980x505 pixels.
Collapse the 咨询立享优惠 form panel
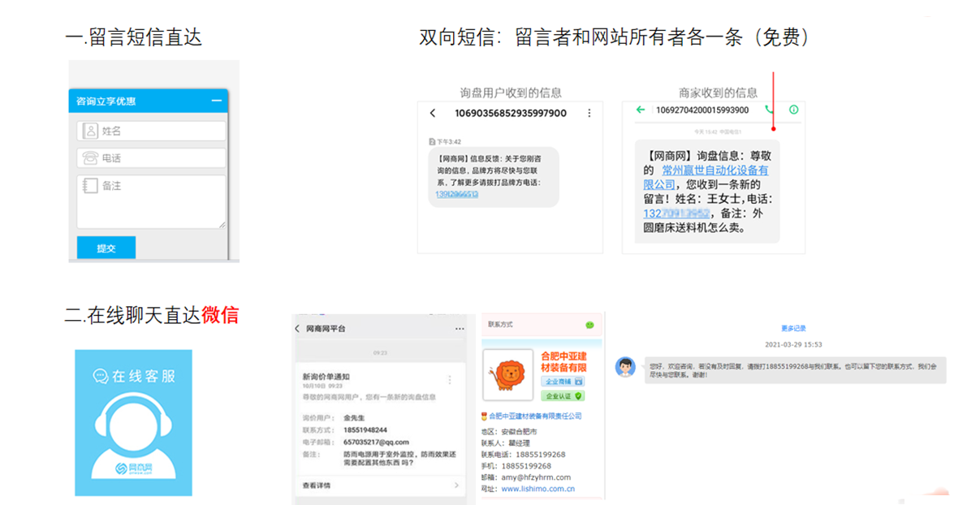click(x=216, y=101)
